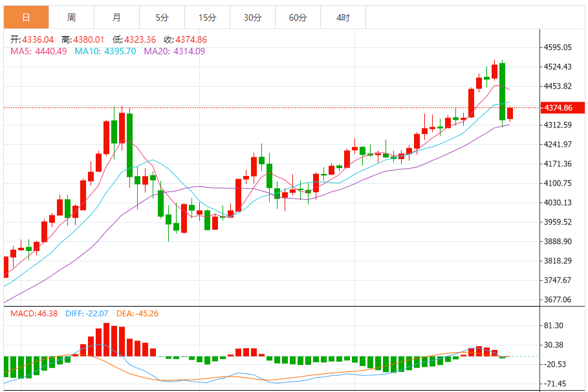Select the 周 (weekly) timeframe tab
The width and height of the screenshot is (588, 392).
coord(71,17)
